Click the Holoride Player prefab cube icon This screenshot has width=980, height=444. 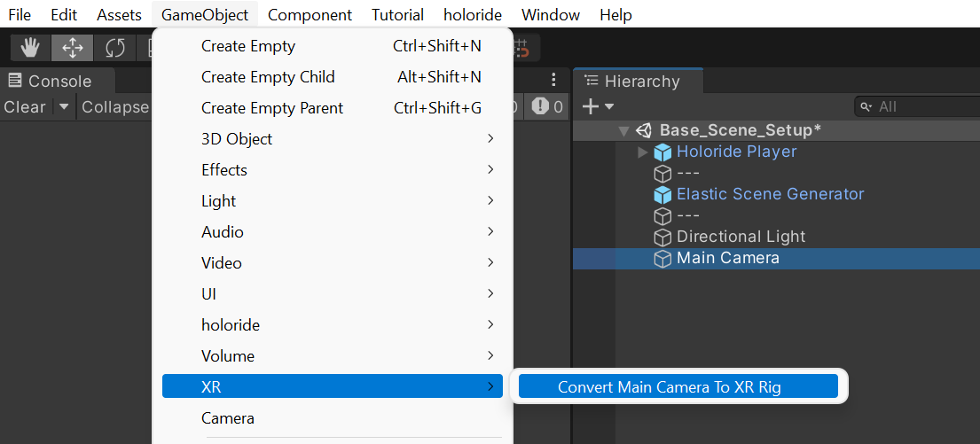coord(662,152)
